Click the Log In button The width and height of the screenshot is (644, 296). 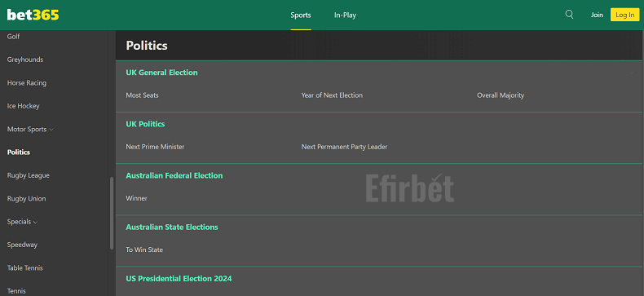pos(624,15)
